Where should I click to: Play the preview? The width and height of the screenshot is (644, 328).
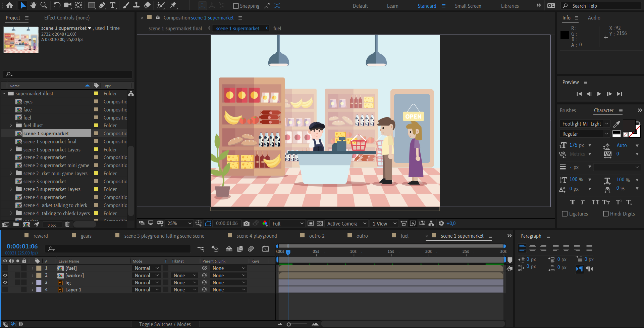[599, 94]
